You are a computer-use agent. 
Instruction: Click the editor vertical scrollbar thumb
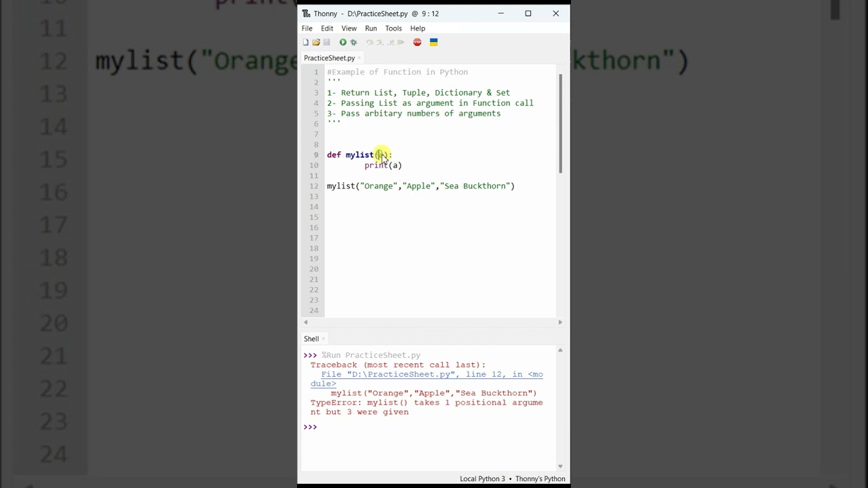click(x=560, y=123)
